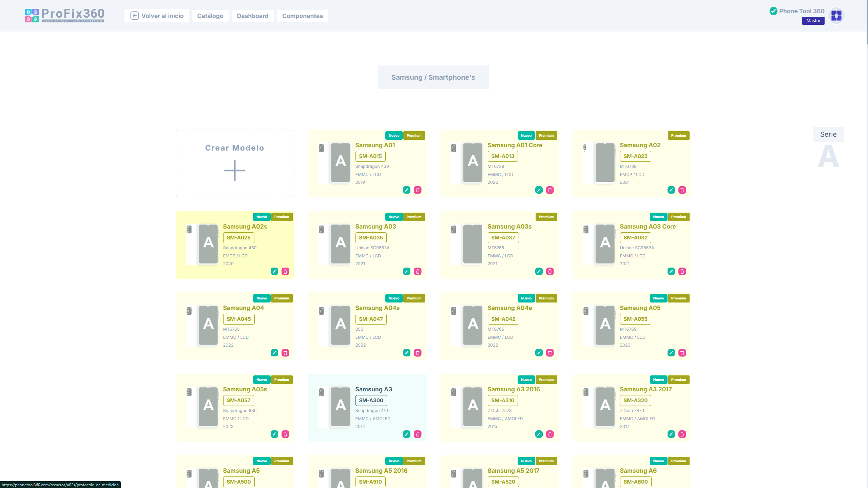The height and width of the screenshot is (488, 868).
Task: Click Volver al inicio button
Action: 156,16
